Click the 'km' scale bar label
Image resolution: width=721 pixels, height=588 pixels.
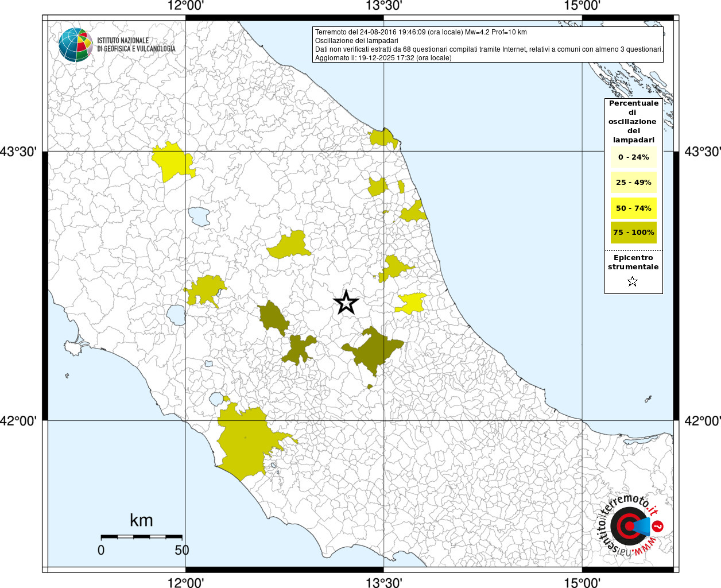[x=141, y=520]
